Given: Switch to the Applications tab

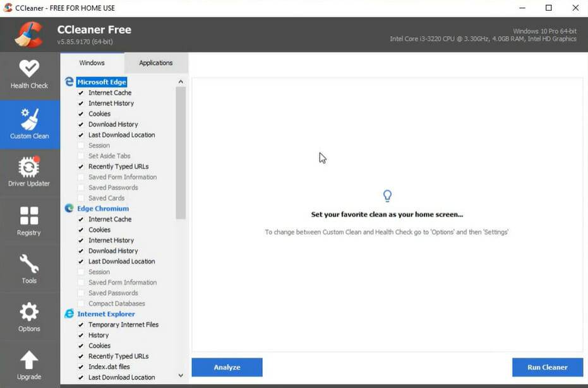Looking at the screenshot, I should click(155, 62).
